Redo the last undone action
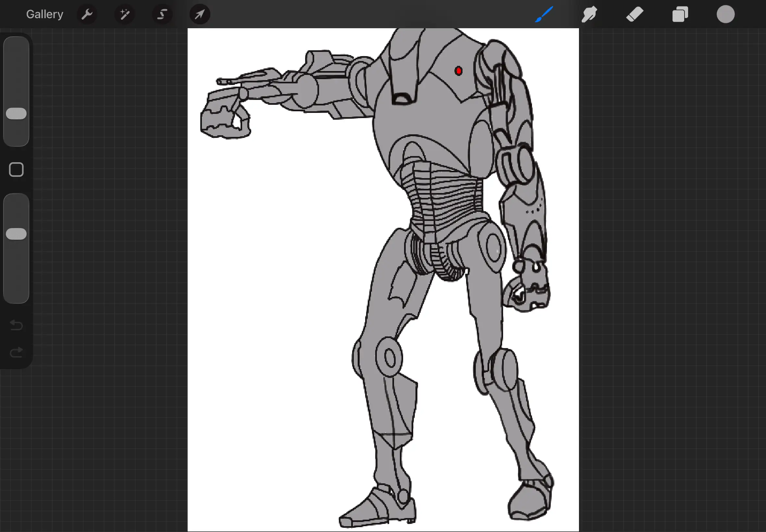Image resolution: width=766 pixels, height=532 pixels. click(16, 352)
